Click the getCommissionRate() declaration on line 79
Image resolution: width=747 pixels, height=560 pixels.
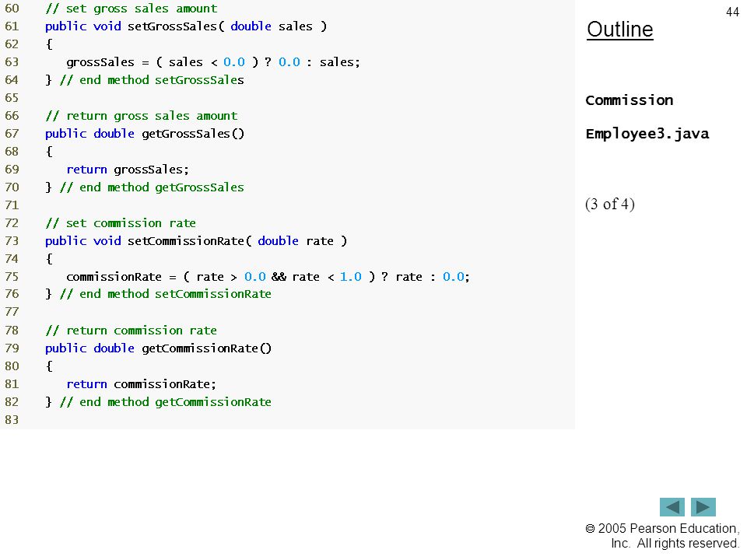(159, 348)
